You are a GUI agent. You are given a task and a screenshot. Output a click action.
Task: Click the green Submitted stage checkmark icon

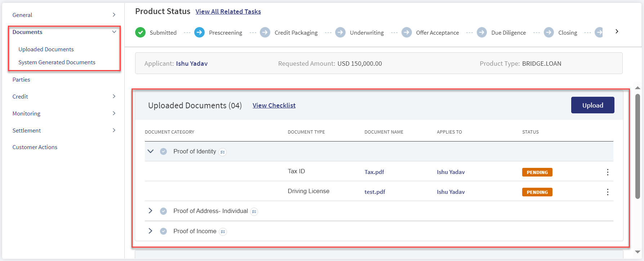tap(140, 32)
